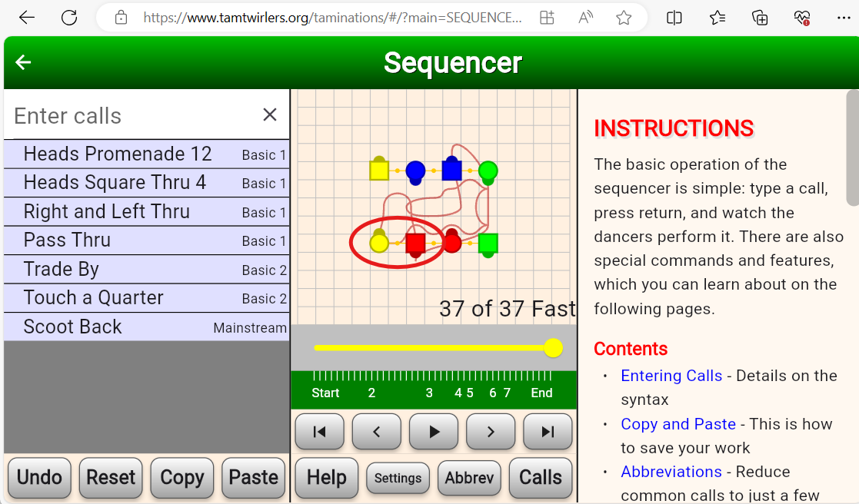This screenshot has width=859, height=504.
Task: Click the red circle dancer in the bottom row
Action: (451, 241)
